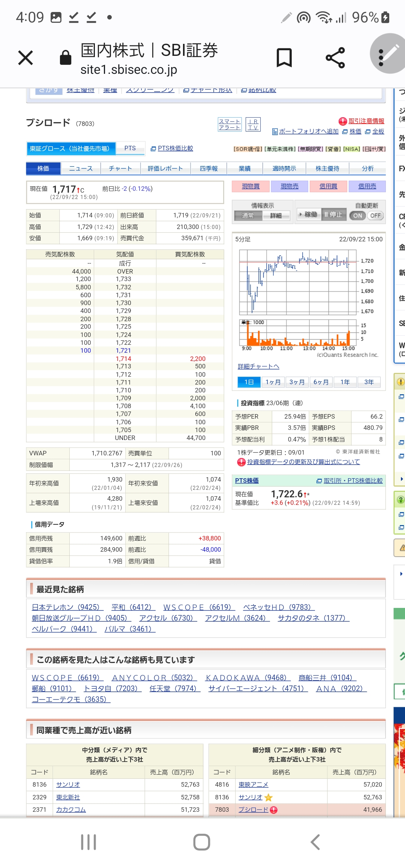
Task: Start live updates with 稼働 button
Action: pos(308,214)
